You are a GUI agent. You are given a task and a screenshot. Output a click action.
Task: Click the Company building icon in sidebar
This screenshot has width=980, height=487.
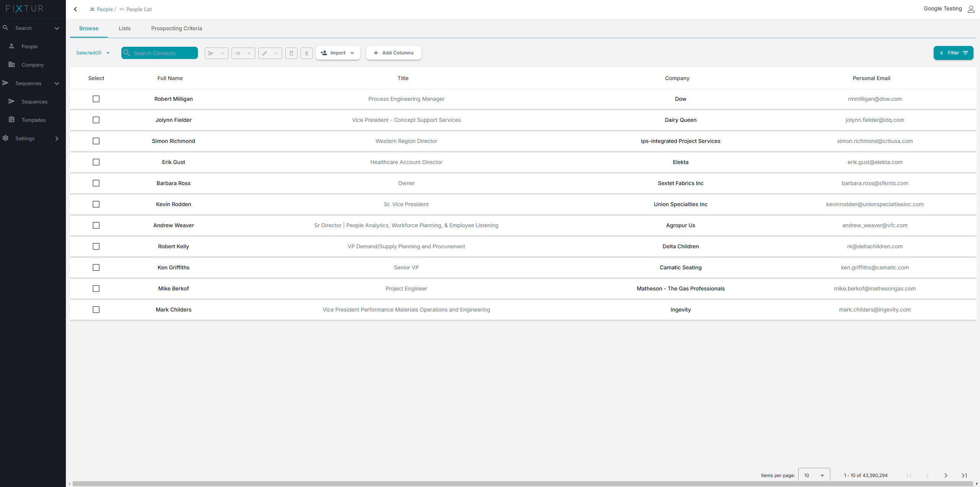12,64
